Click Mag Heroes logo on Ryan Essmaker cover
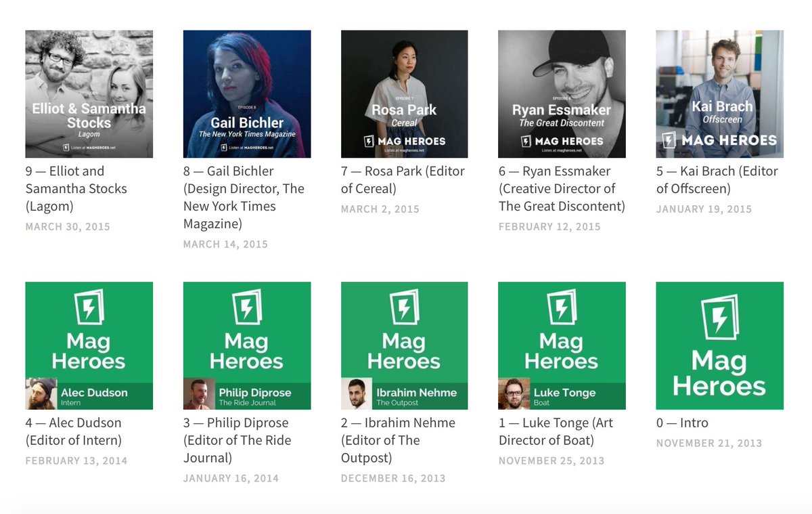The width and height of the screenshot is (812, 514). click(x=562, y=141)
